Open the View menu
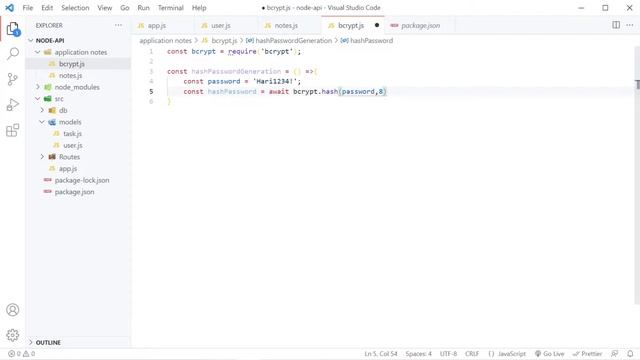The height and width of the screenshot is (360, 640). click(x=104, y=8)
